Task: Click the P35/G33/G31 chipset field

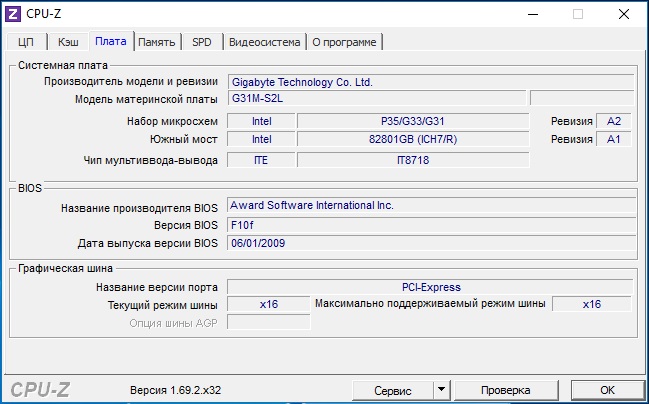Action: 413,121
